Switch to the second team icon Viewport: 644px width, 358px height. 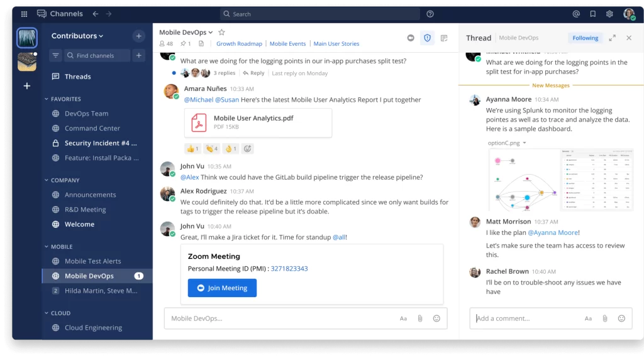point(27,62)
